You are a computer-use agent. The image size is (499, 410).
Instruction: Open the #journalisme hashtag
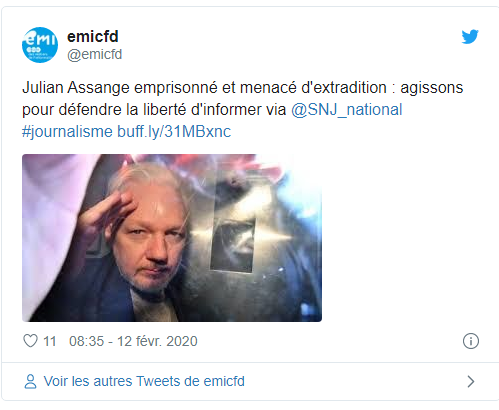click(x=67, y=132)
